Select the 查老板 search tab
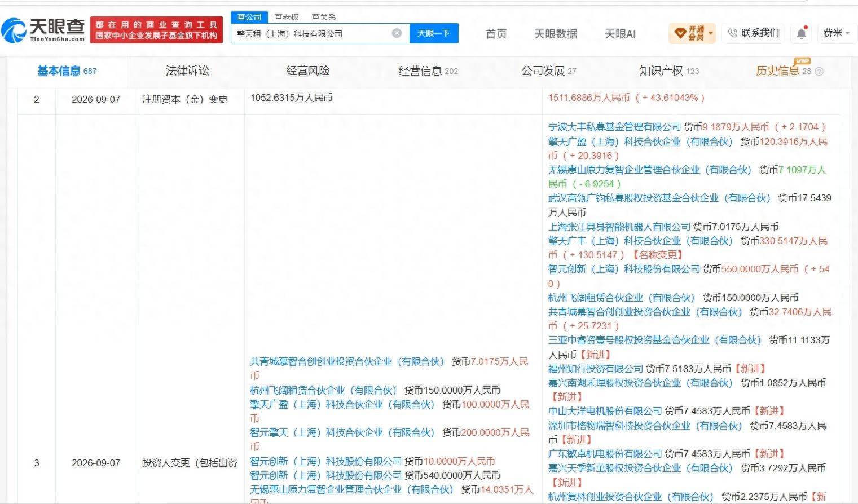Viewport: 858px width, 504px height. point(287,17)
